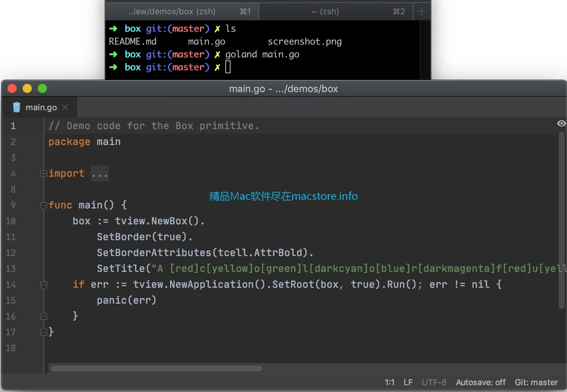Screen dimensions: 567x392
Task: Switch to the "~ (zsh)" terminal tab
Action: point(336,11)
